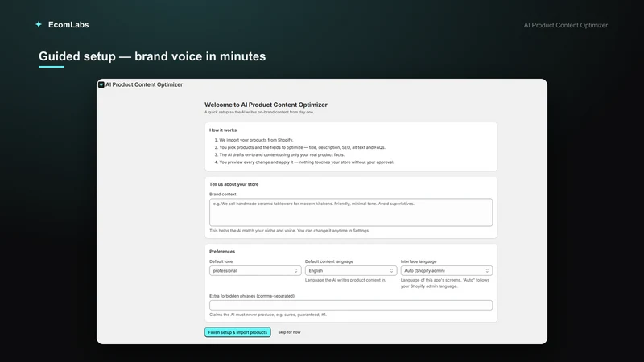Click the AI Product Content Optimizer app icon
This screenshot has width=644, height=362.
[x=101, y=84]
